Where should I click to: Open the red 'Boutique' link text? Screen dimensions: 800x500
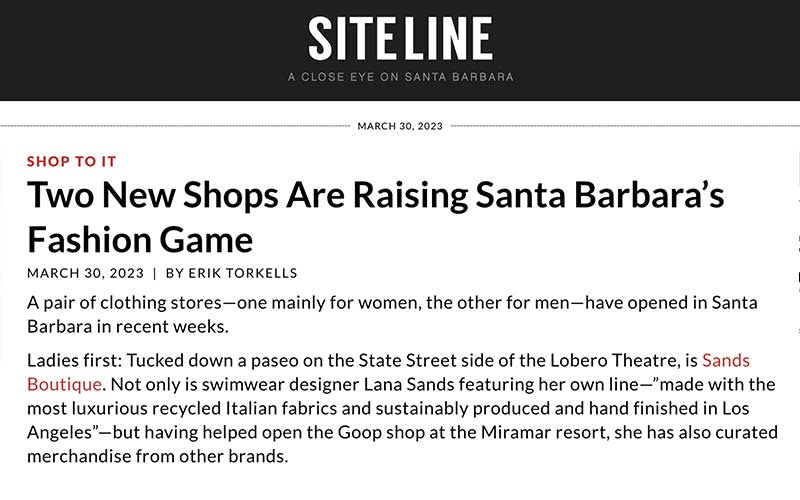point(64,384)
